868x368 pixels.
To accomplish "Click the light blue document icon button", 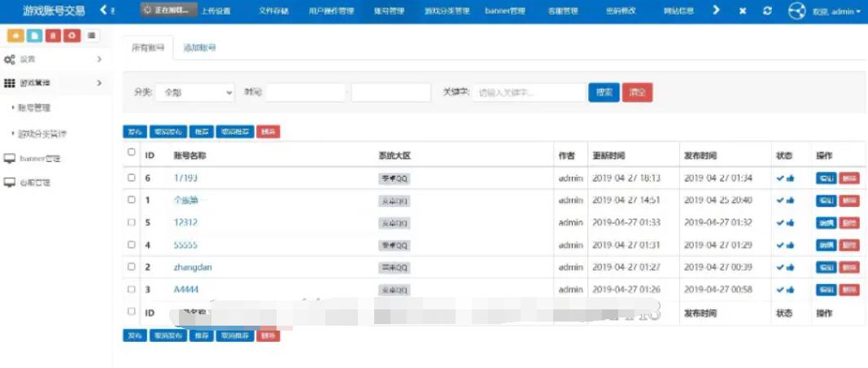I will click(x=33, y=36).
